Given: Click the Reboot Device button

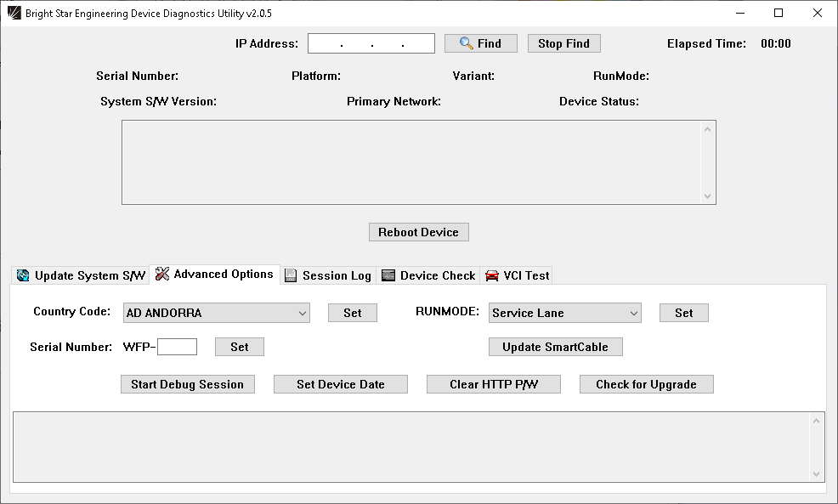Looking at the screenshot, I should point(418,232).
